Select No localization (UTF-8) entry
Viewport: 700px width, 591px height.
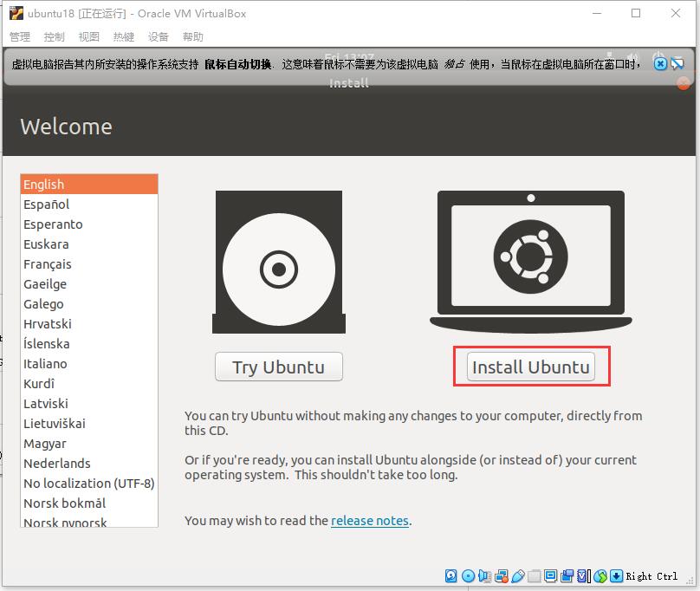pyautogui.click(x=89, y=484)
